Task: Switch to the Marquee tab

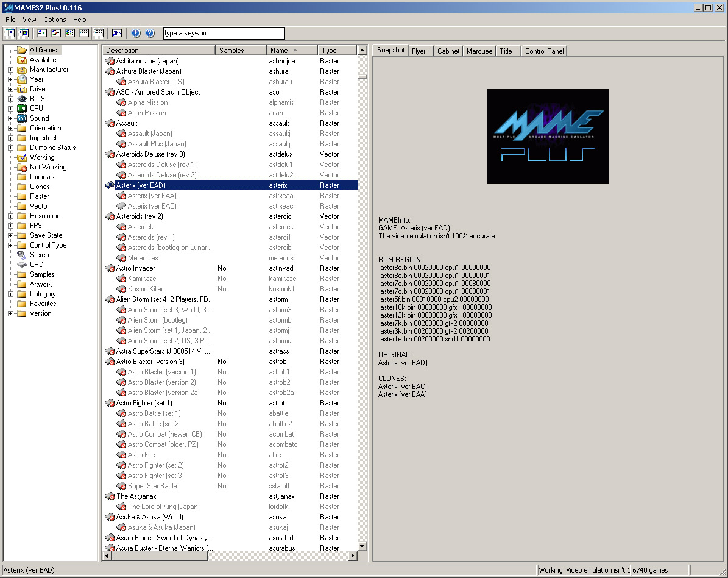Action: coord(479,51)
